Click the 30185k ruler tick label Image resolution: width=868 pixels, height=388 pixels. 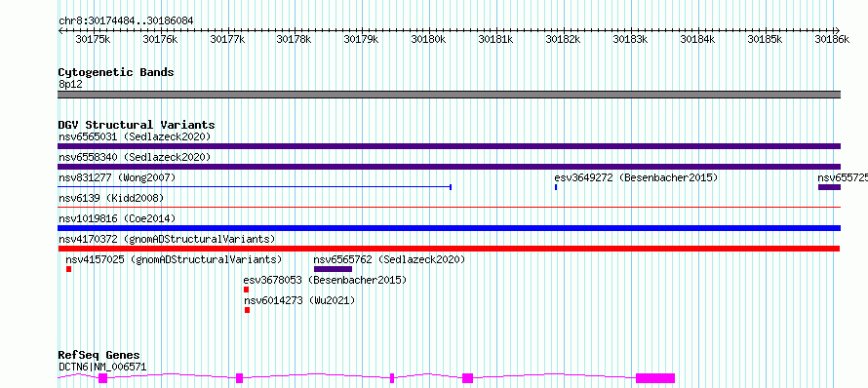tap(766, 39)
